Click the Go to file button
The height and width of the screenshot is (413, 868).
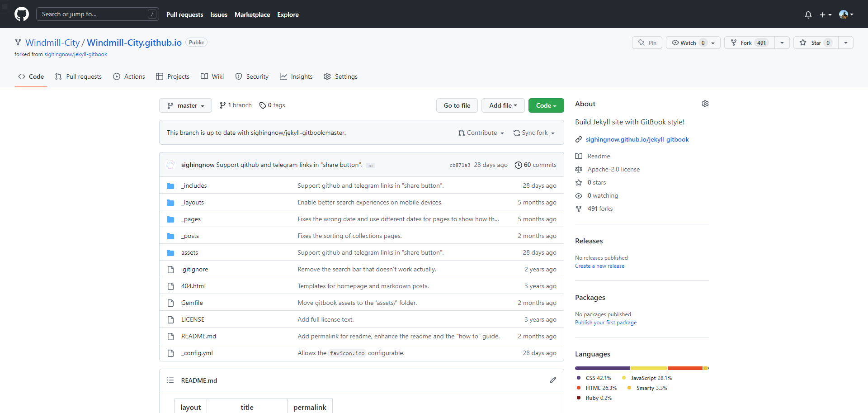click(x=457, y=105)
